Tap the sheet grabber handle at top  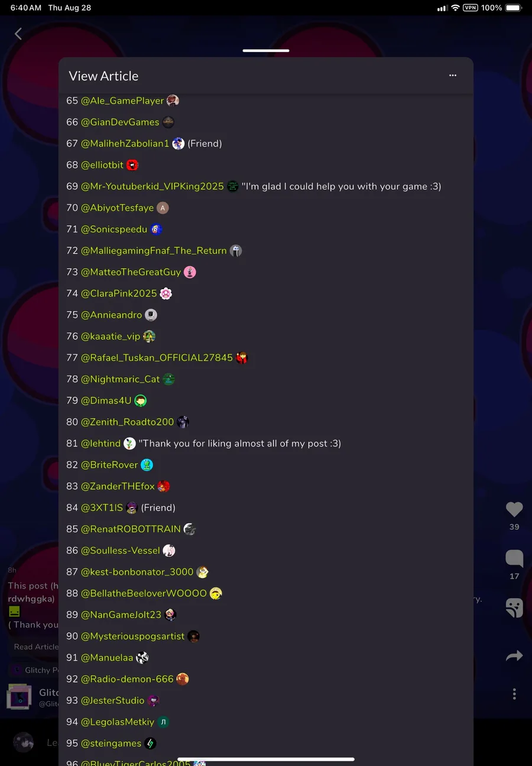click(x=266, y=50)
